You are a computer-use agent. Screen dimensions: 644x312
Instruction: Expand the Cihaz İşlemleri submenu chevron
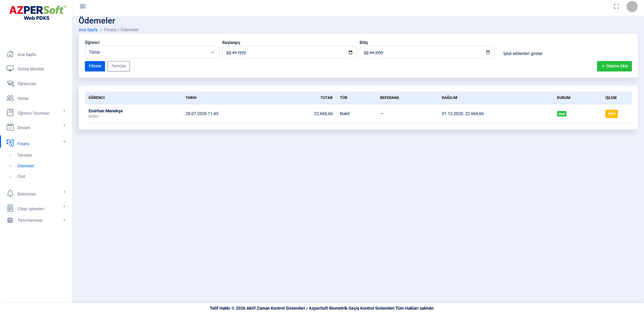point(64,206)
